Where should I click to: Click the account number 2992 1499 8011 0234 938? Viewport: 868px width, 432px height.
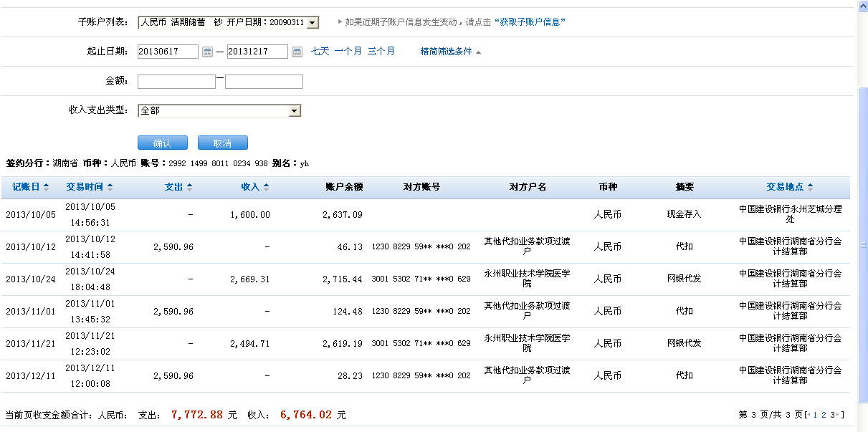218,163
